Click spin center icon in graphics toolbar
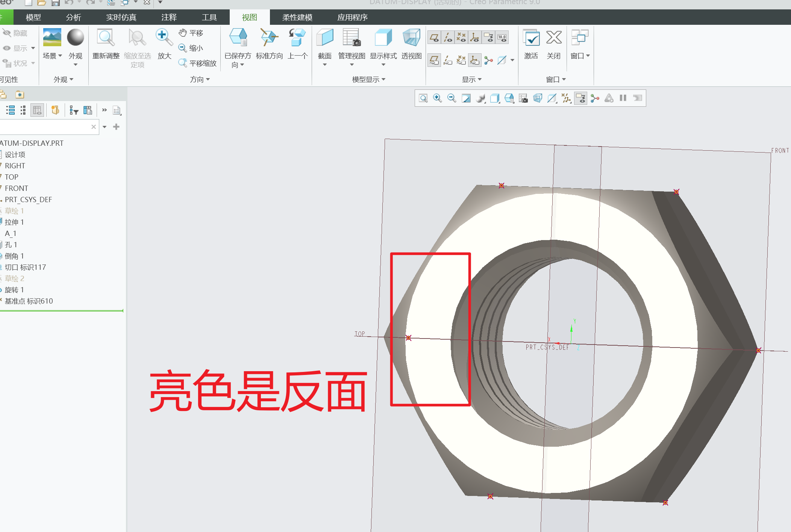 pyautogui.click(x=595, y=98)
